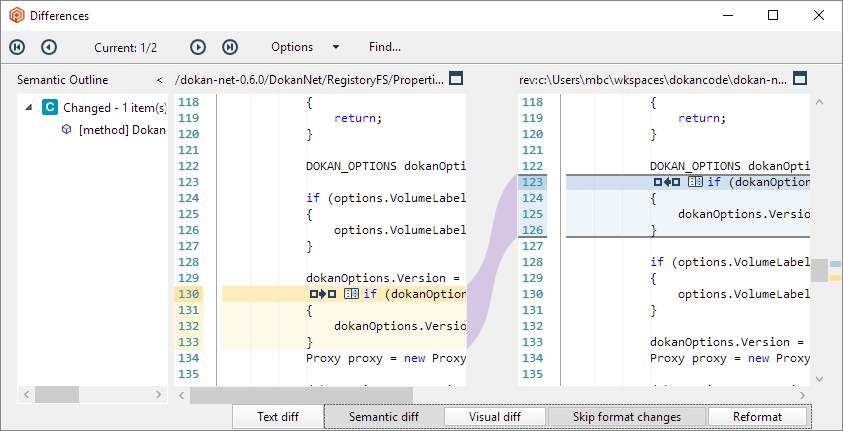The image size is (843, 431).
Task: Open the Options dropdown menu
Action: click(x=305, y=47)
